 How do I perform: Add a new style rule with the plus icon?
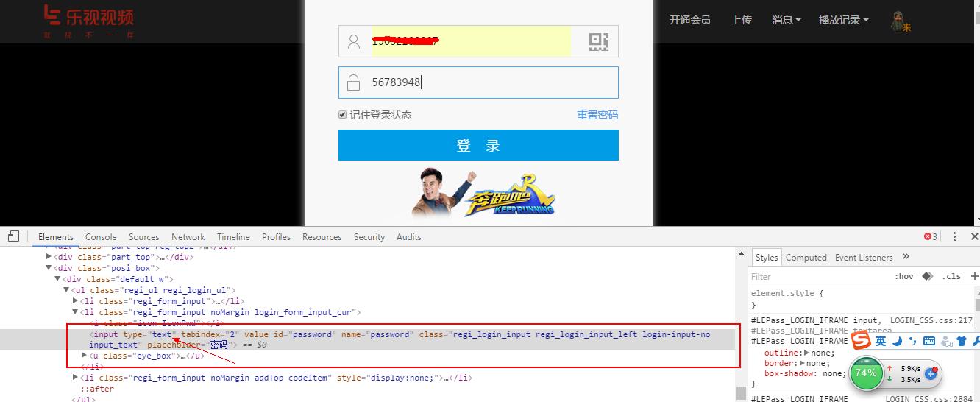[x=975, y=276]
